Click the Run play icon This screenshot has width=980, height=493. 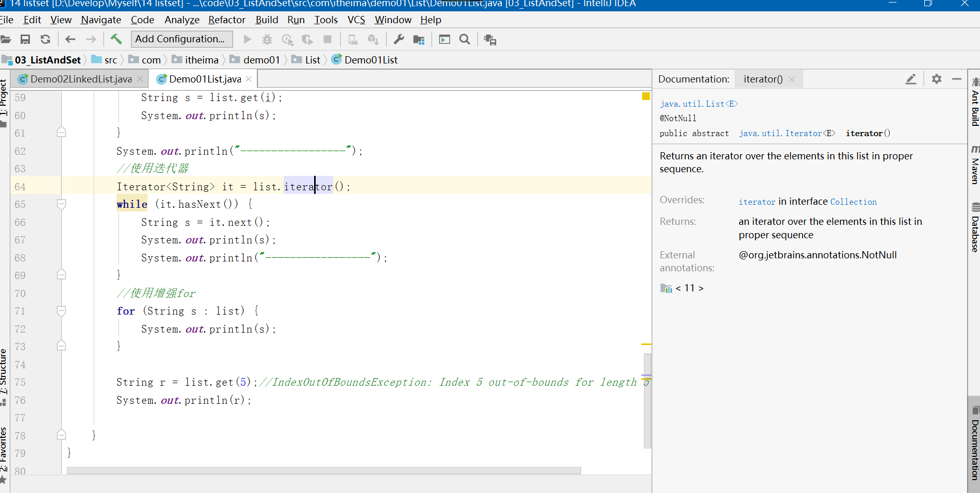pos(248,39)
